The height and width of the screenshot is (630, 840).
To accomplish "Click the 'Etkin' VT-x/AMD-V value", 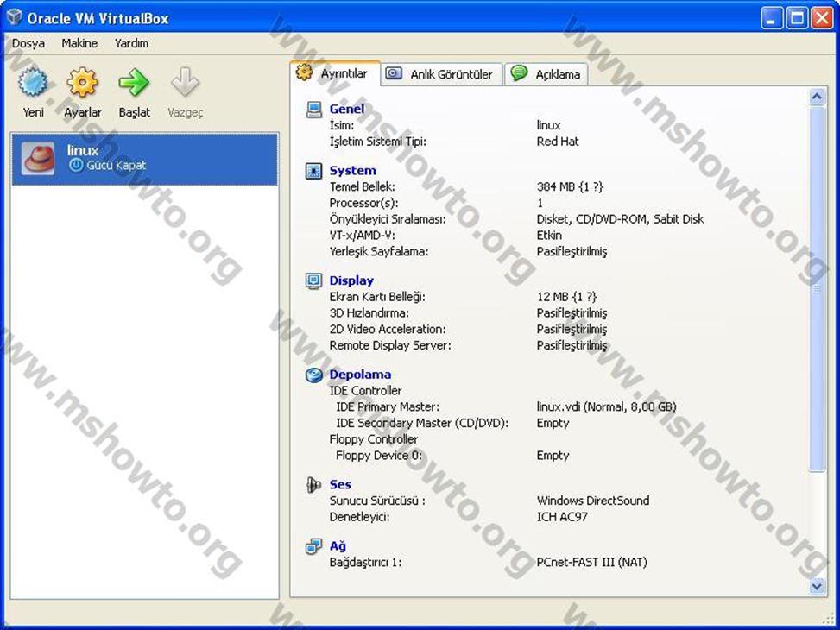I will click(549, 236).
